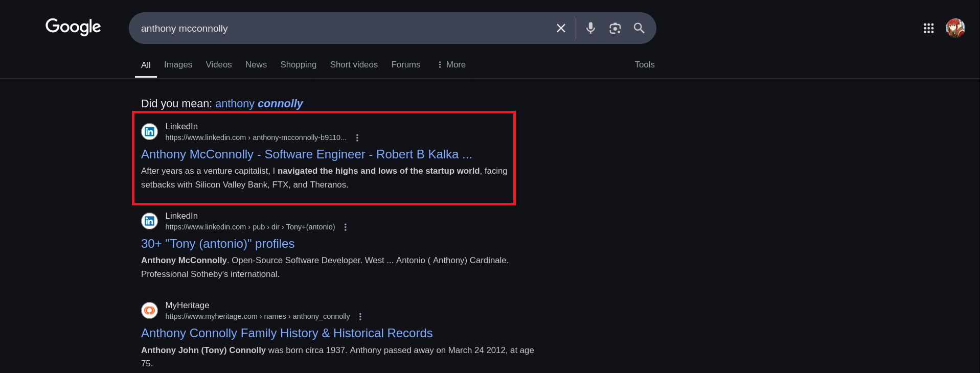This screenshot has height=373, width=980.
Task: Click the Google logo
Action: pyautogui.click(x=73, y=27)
